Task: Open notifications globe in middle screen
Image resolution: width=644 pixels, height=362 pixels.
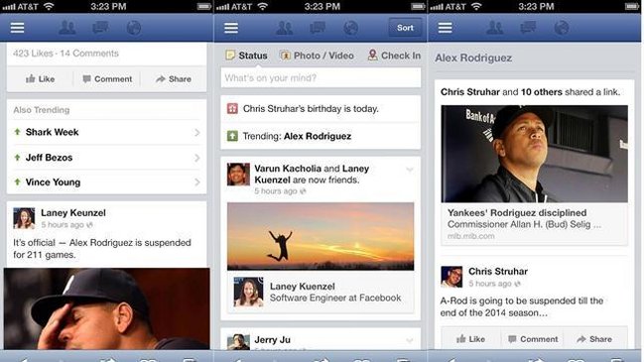Action: point(350,28)
